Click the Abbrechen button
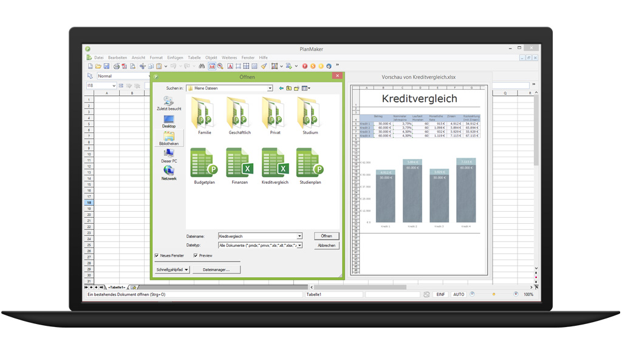Viewport: 622px width, 364px height. 326,246
